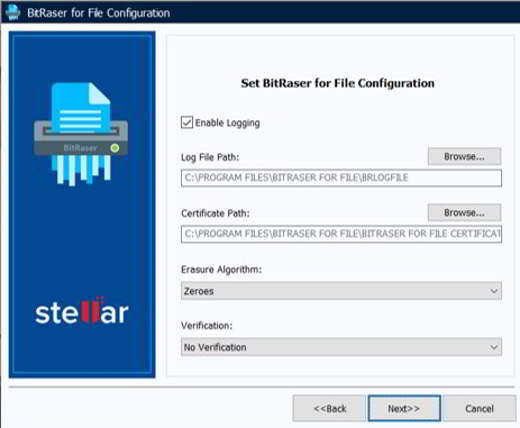The height and width of the screenshot is (428, 520).
Task: Uncheck the Enable Logging checkbox
Action: (187, 122)
